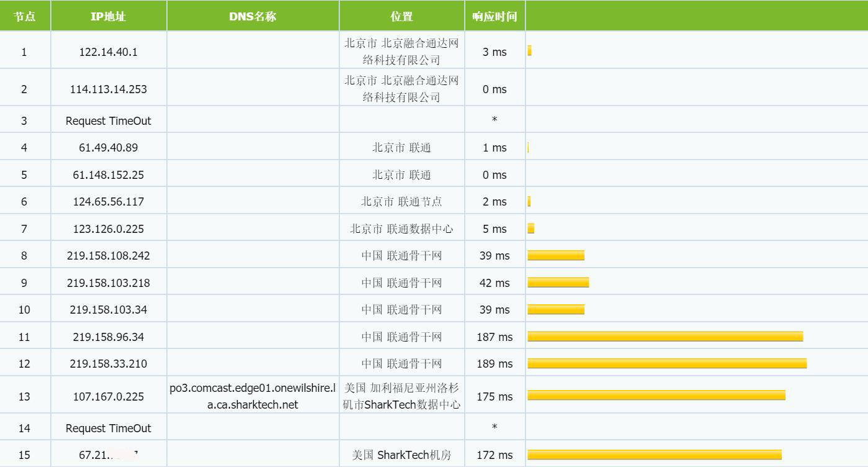
Task: Click 中国 联通骨干网 in node 10 row
Action: 401,310
